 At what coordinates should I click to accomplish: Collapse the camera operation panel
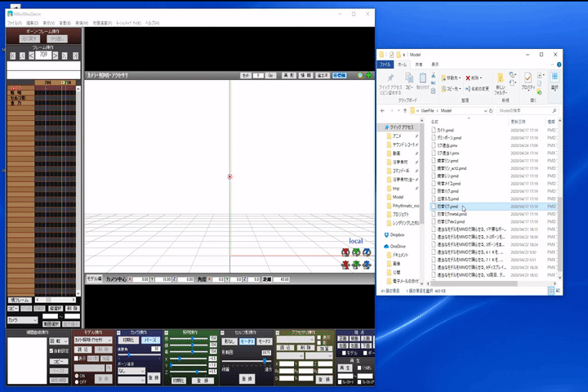click(118, 332)
